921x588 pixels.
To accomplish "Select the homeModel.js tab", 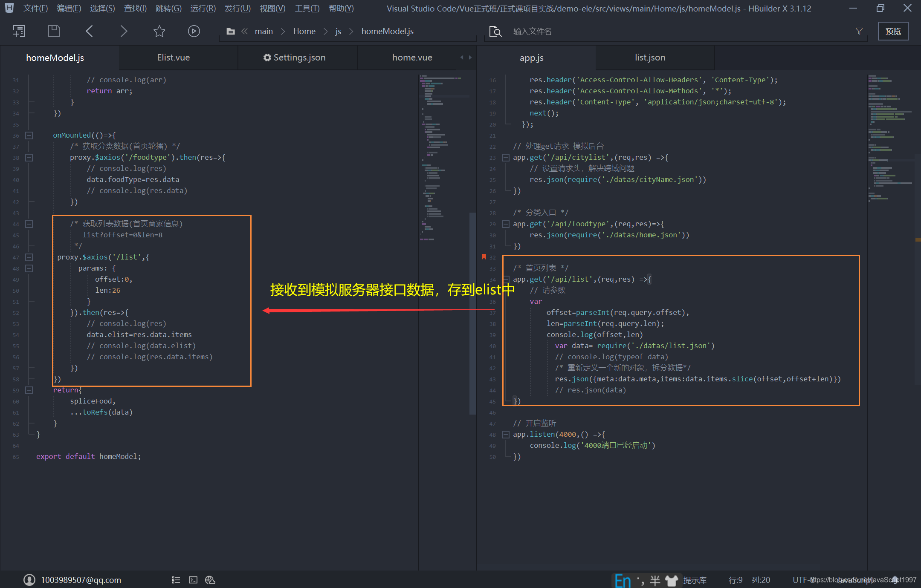I will point(55,58).
